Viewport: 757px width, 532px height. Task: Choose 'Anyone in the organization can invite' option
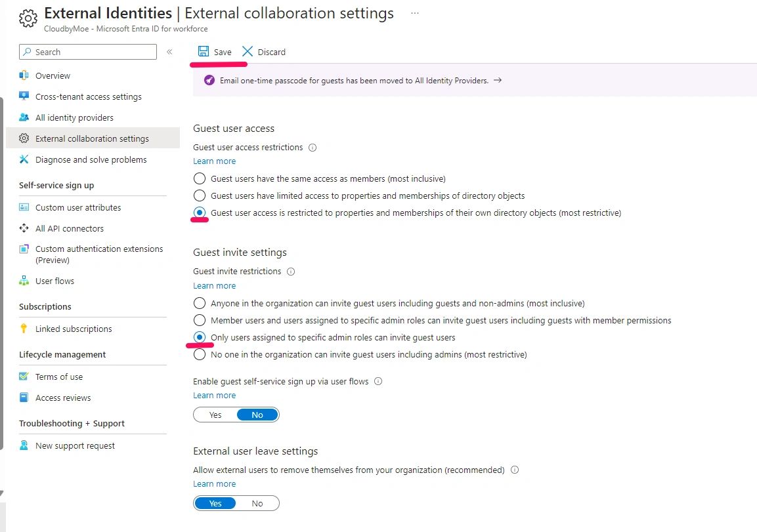point(200,304)
